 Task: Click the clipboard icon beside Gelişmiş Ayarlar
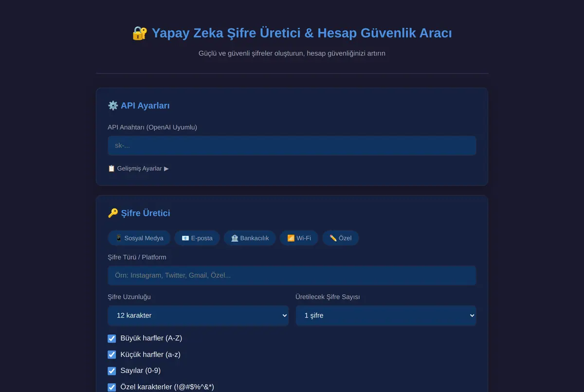click(x=111, y=168)
